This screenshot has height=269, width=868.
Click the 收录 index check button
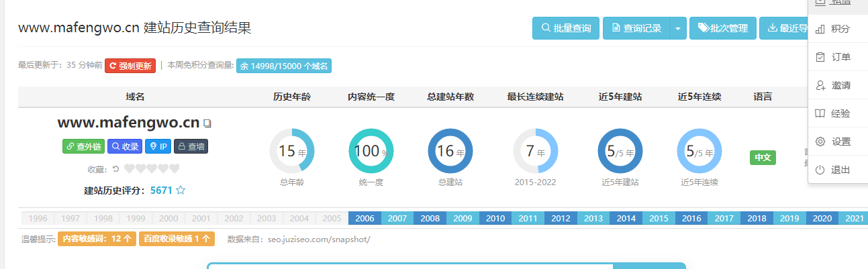(125, 146)
